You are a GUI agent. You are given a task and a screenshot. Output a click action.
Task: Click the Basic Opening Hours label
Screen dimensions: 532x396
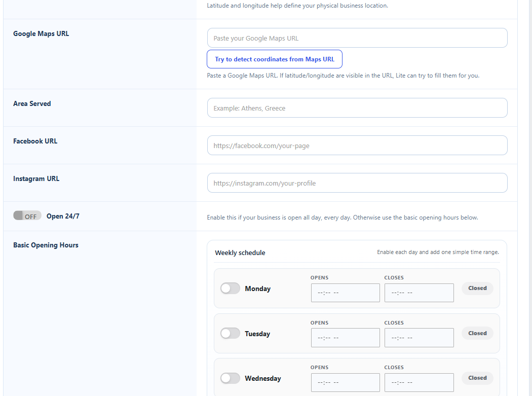[x=46, y=245]
